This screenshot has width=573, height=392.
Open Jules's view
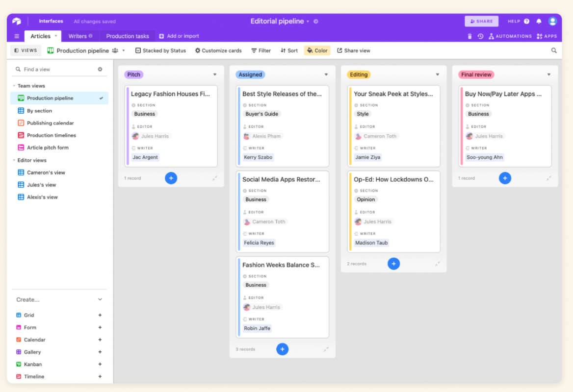[59, 185]
